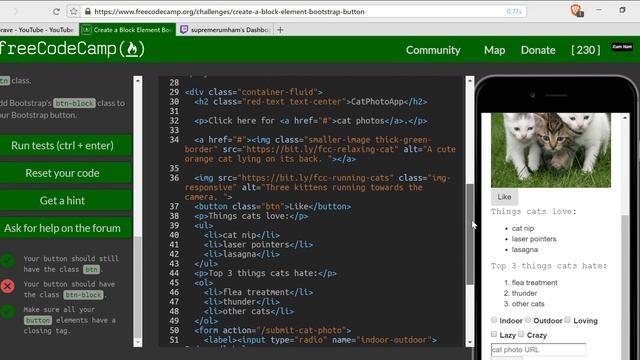Switch to Create a Block Element tab

[127, 30]
